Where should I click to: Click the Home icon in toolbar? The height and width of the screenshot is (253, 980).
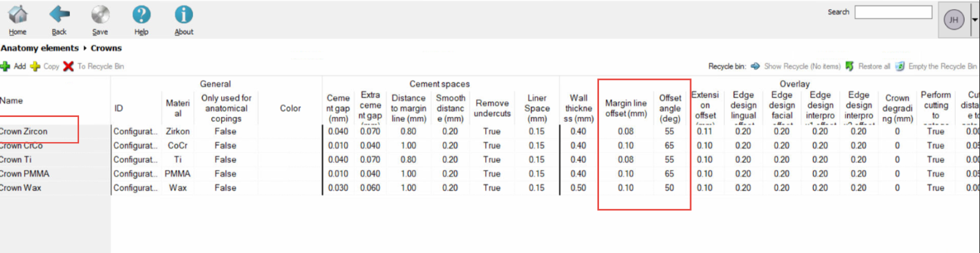point(18,15)
